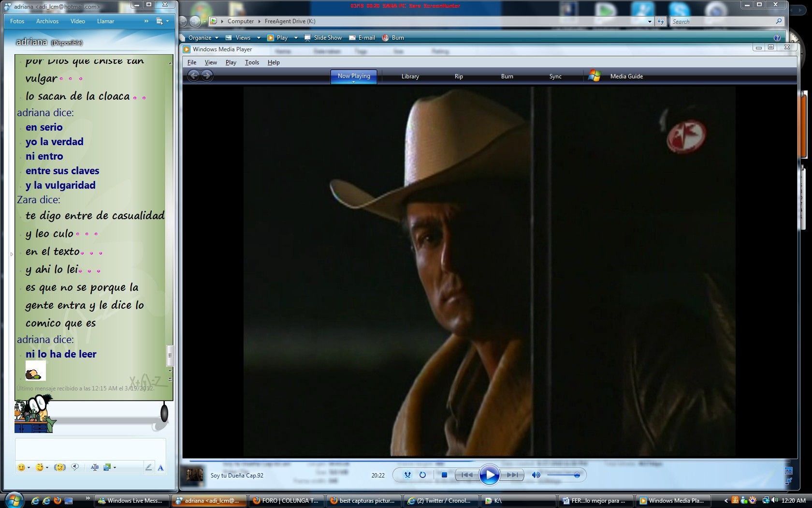Click the Burn button in Explorer toolbar
The width and height of the screenshot is (812, 508).
(x=393, y=38)
